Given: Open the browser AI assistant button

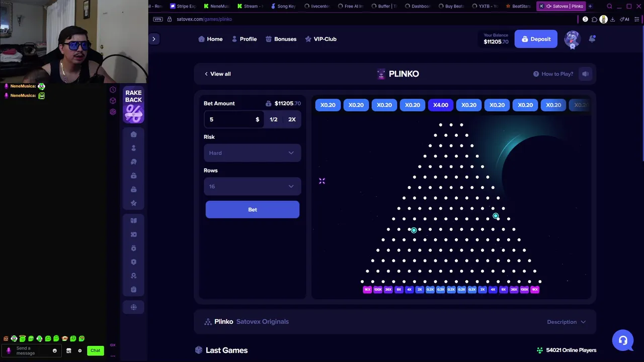Looking at the screenshot, I should 624,19.
